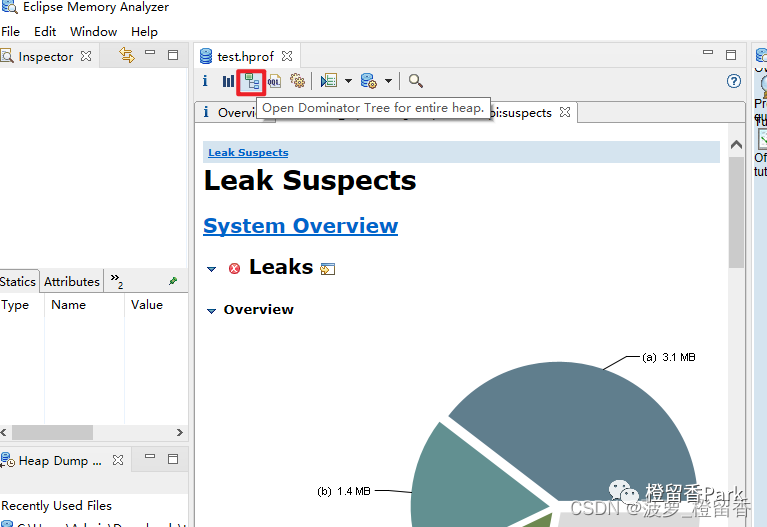Expand the reports dropdown arrow
Viewport: 767px width, 527px height.
click(x=348, y=81)
